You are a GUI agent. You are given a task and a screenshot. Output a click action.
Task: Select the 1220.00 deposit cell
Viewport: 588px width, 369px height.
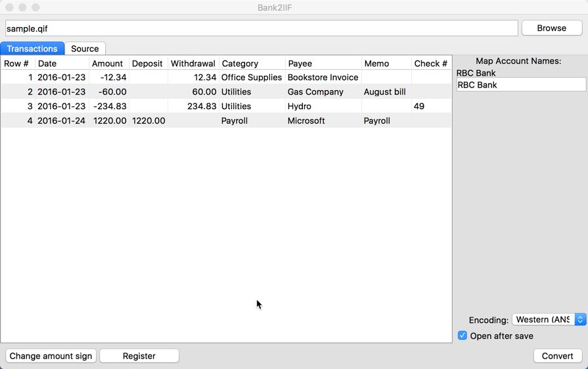(148, 120)
